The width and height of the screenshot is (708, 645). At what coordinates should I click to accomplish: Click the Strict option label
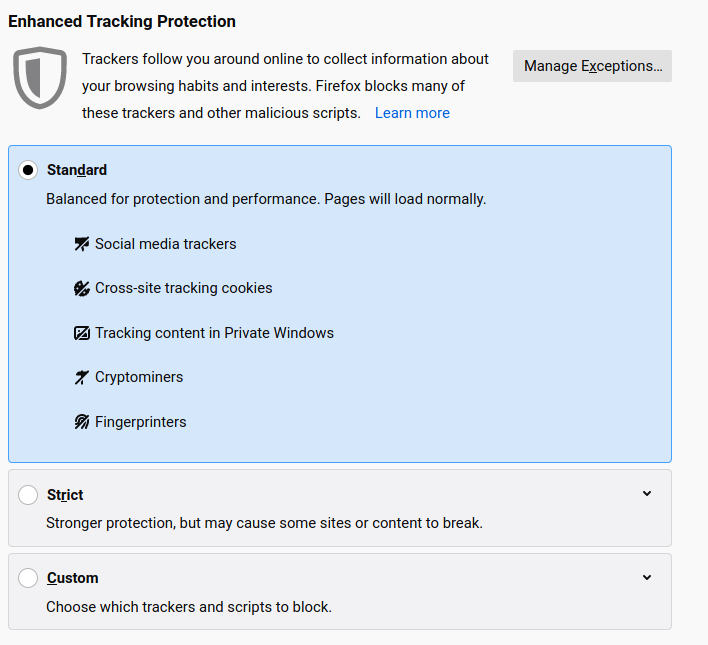(65, 495)
